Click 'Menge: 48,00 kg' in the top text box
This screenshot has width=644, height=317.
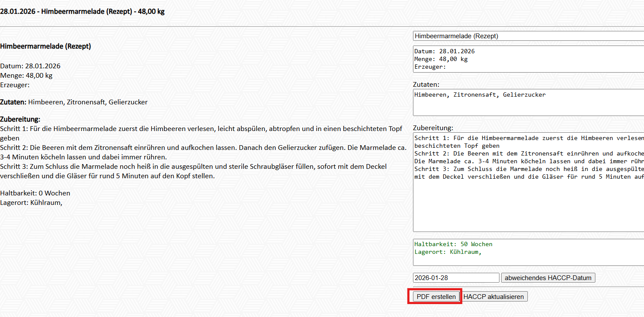(441, 59)
